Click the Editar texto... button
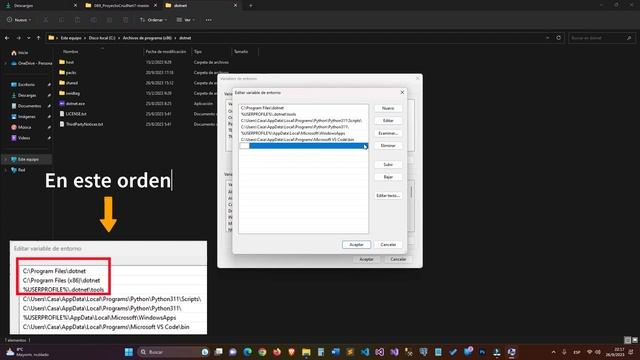640x360 pixels. [x=388, y=196]
